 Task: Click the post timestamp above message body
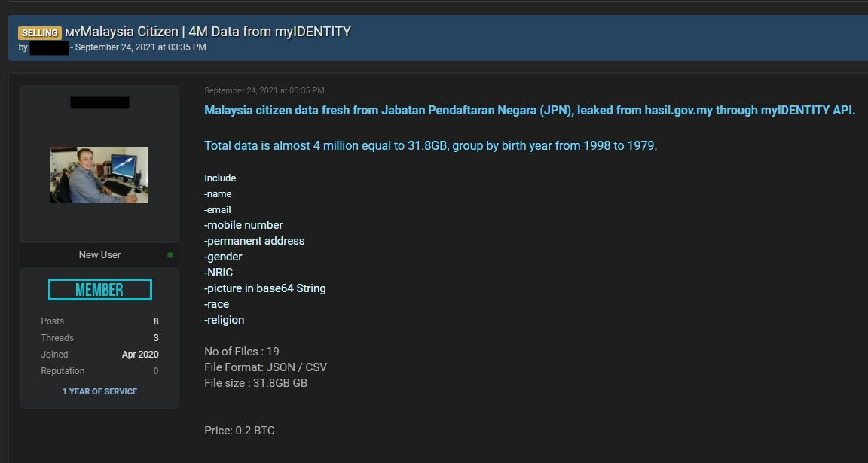pyautogui.click(x=264, y=90)
